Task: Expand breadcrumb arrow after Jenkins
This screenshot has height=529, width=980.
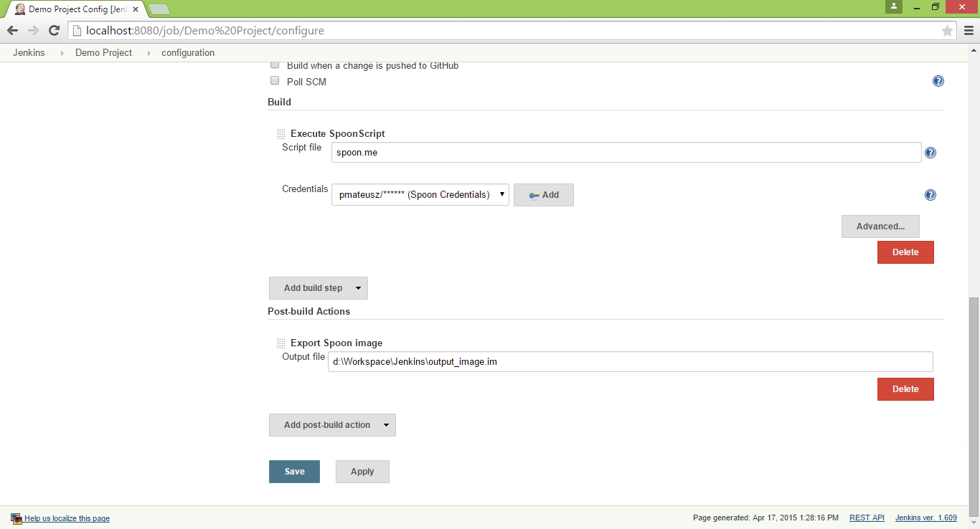Action: [61, 53]
